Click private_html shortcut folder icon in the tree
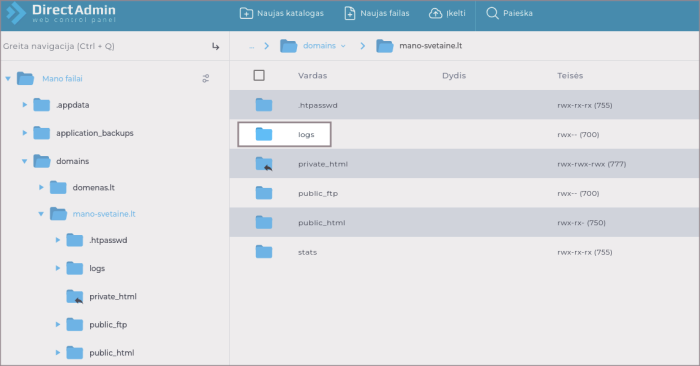The width and height of the screenshot is (700, 366). click(x=75, y=296)
